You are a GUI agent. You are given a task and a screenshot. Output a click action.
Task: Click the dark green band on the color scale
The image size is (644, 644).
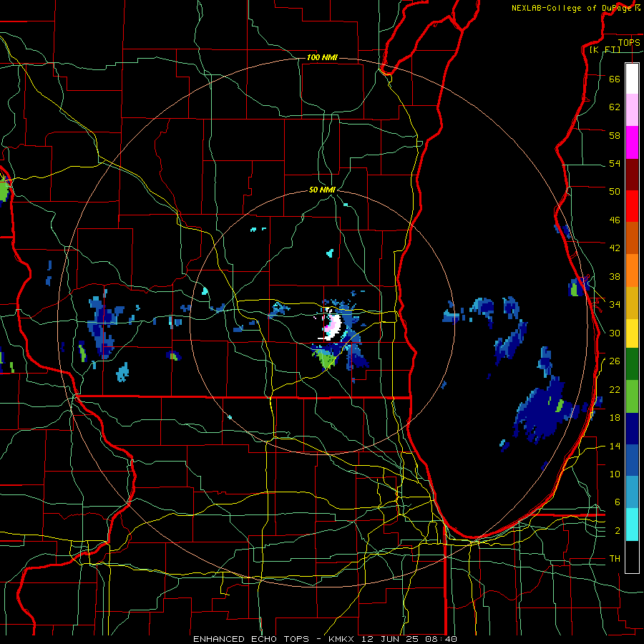click(x=632, y=364)
